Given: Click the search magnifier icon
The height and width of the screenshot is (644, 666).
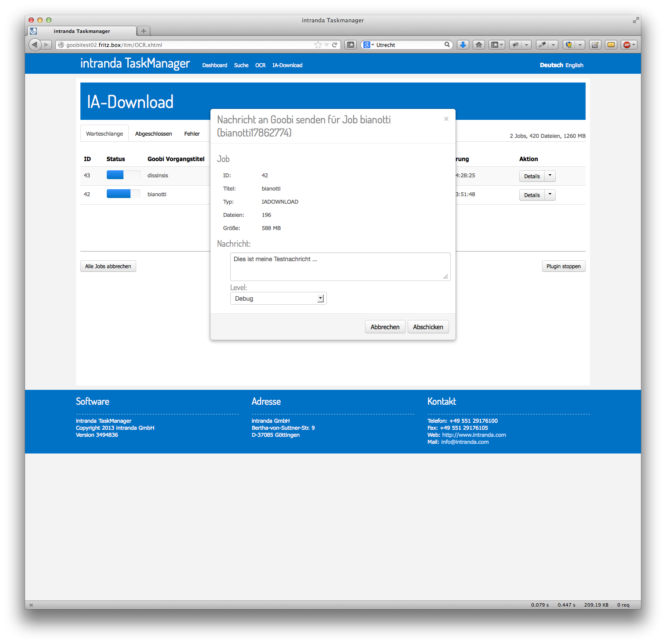Looking at the screenshot, I should pos(447,44).
